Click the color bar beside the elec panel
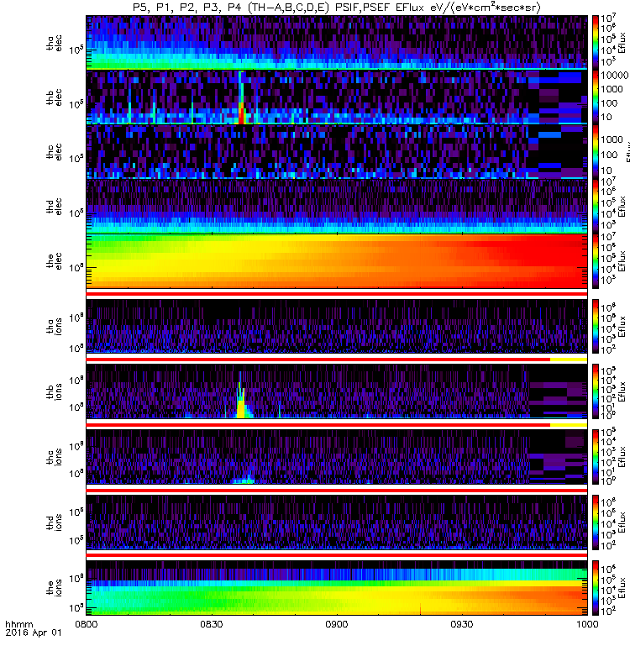Image resolution: width=630 pixels, height=672 pixels. click(596, 260)
